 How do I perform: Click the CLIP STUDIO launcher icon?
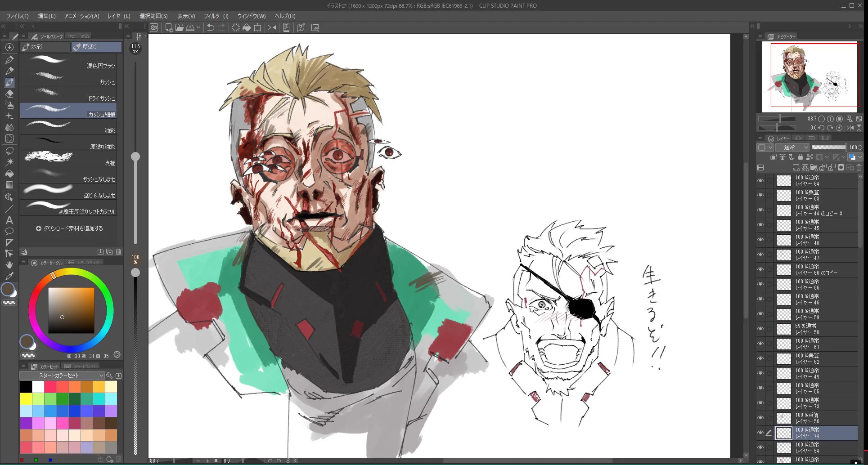pos(154,27)
